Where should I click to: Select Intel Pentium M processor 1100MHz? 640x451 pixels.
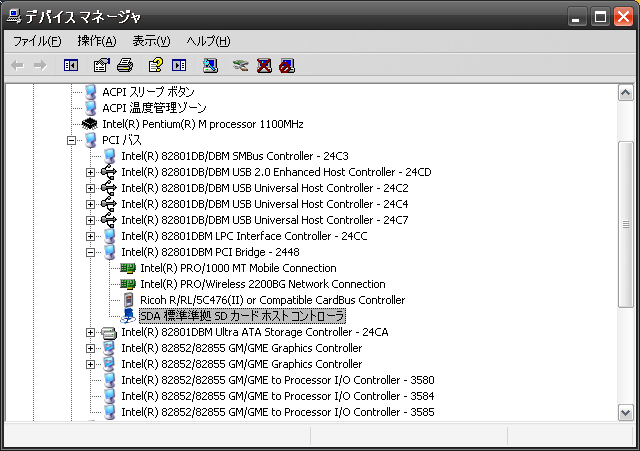click(202, 124)
